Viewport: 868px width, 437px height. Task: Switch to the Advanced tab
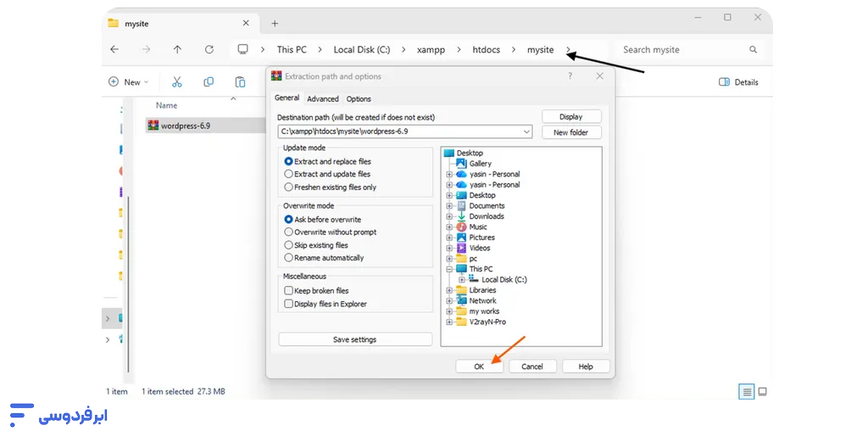(322, 99)
